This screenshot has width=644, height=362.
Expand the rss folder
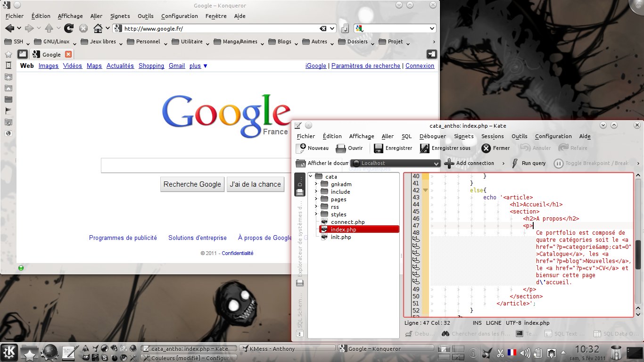click(x=316, y=207)
